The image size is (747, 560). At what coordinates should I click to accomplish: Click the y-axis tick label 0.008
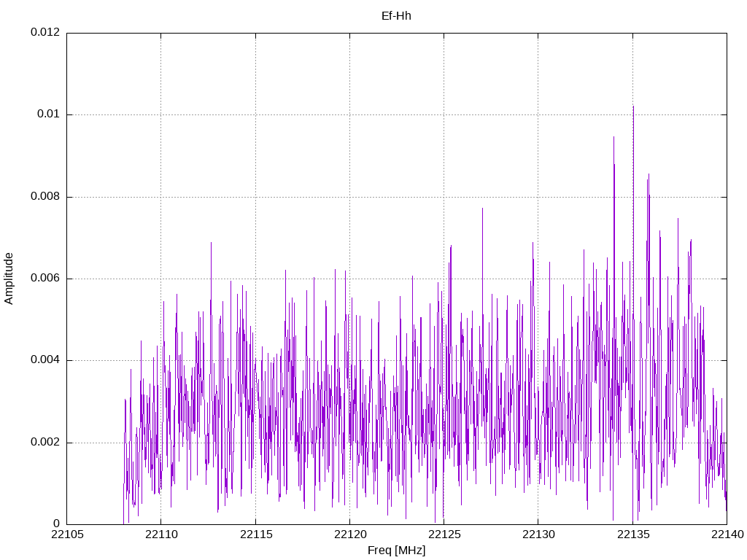click(46, 197)
